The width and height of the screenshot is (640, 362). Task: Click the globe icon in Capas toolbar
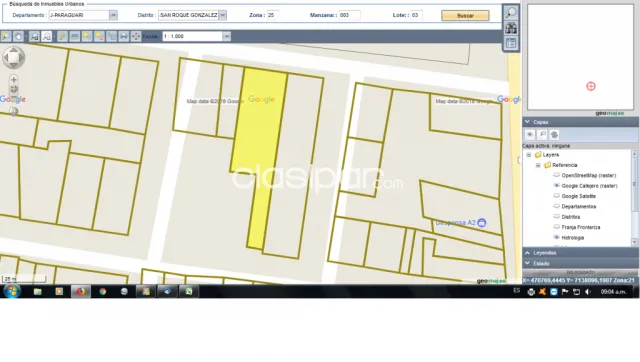554,135
